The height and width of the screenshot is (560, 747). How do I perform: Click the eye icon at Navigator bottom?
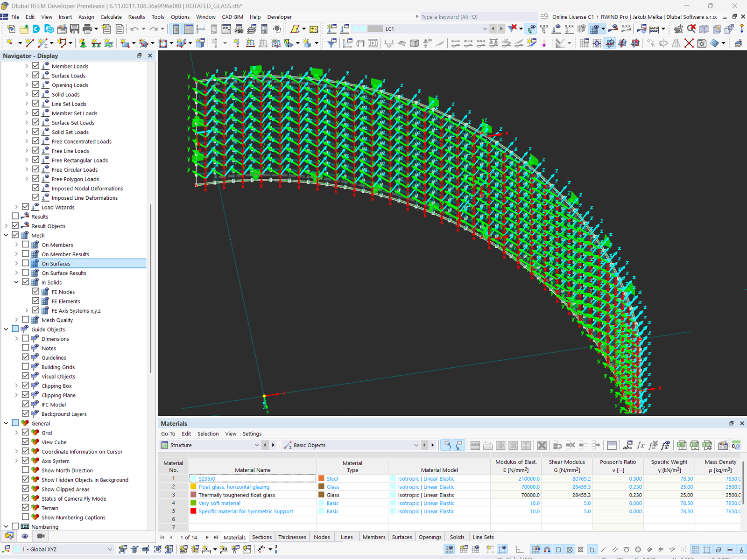[25, 536]
